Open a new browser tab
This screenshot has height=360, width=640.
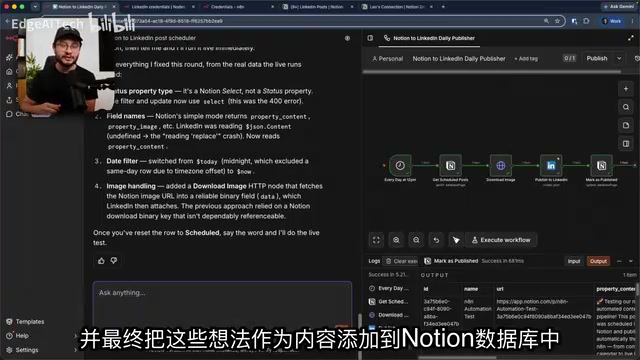(x=443, y=7)
